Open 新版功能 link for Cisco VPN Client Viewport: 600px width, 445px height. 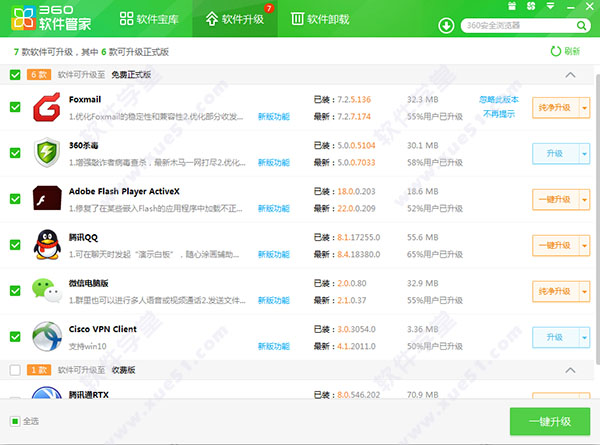click(274, 346)
